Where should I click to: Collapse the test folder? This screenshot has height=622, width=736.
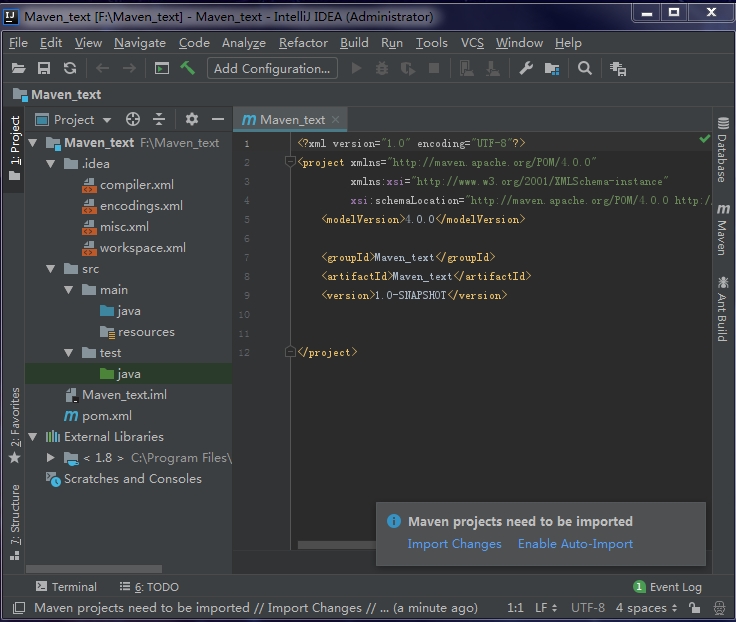coord(69,353)
